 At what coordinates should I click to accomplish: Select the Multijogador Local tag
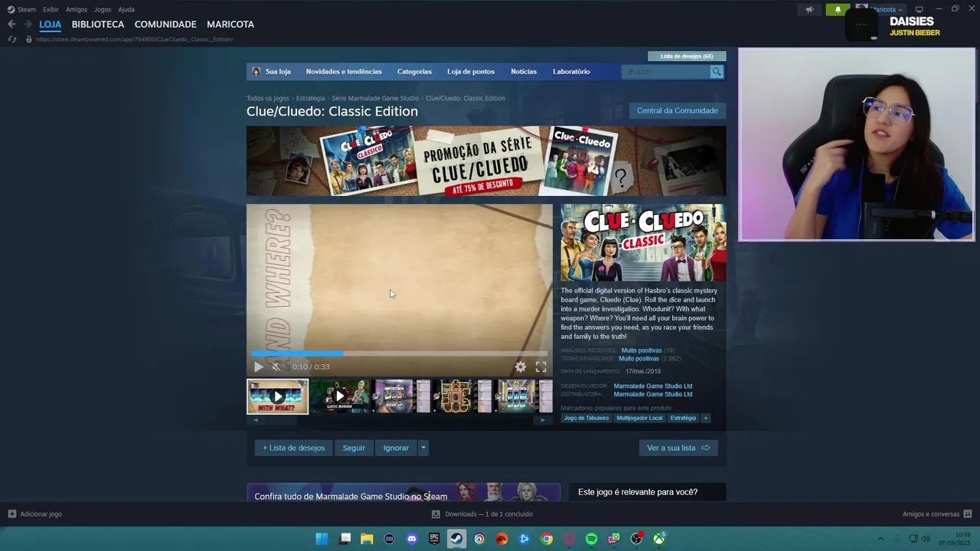pos(639,418)
